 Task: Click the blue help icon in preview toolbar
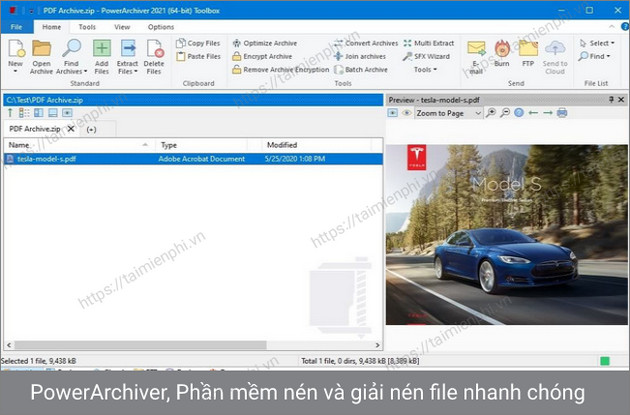click(x=519, y=113)
